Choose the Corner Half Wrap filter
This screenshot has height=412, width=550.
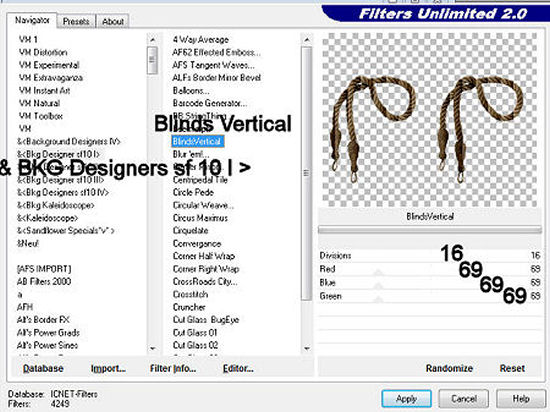point(204,256)
